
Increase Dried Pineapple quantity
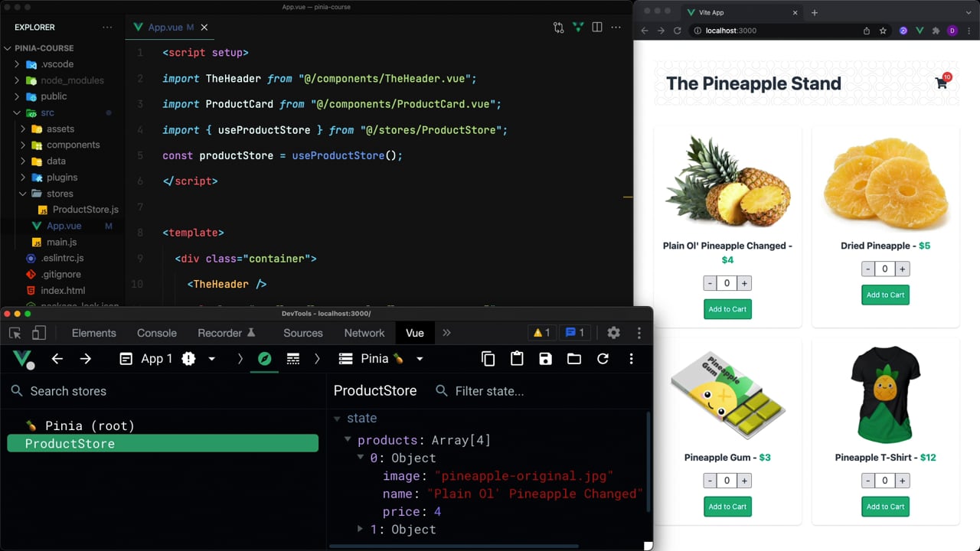click(x=903, y=269)
